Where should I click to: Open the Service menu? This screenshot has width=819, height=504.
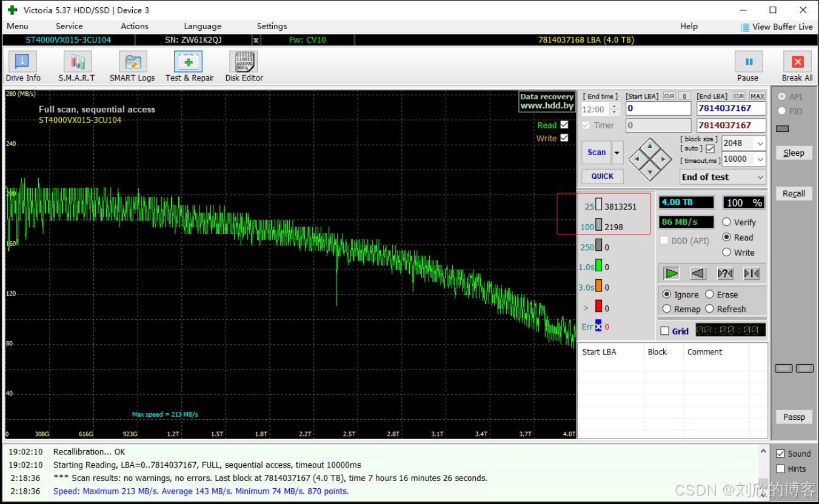(x=69, y=26)
